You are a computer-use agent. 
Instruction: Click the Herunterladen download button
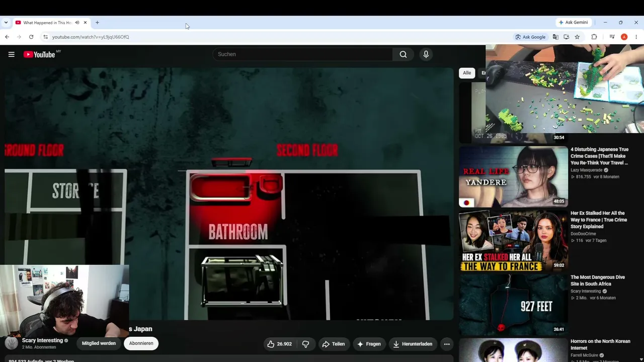point(413,344)
